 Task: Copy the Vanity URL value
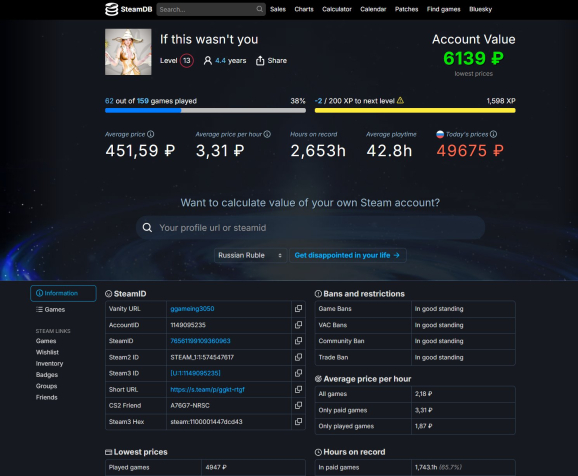298,309
